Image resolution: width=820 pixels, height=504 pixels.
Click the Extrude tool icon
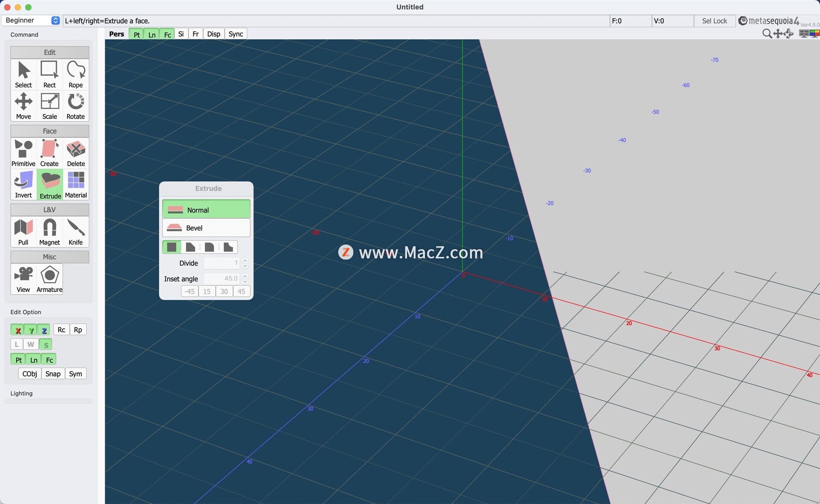(50, 184)
